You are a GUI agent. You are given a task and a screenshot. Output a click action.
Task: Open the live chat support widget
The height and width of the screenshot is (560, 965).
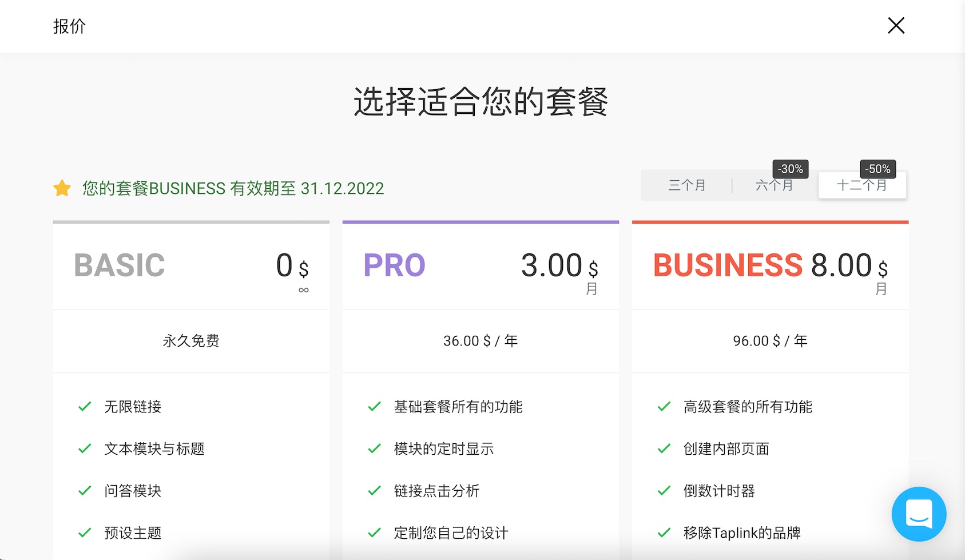tap(919, 514)
